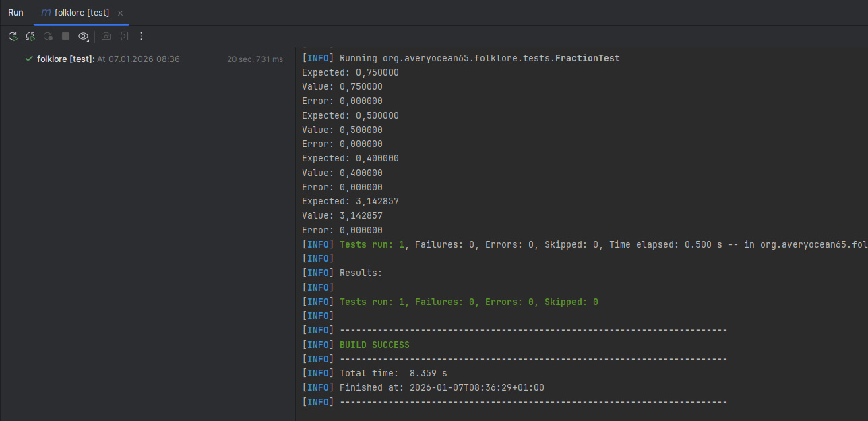Viewport: 868px width, 421px height.
Task: Click the green checkmark beside folklore [test]
Action: [x=29, y=59]
